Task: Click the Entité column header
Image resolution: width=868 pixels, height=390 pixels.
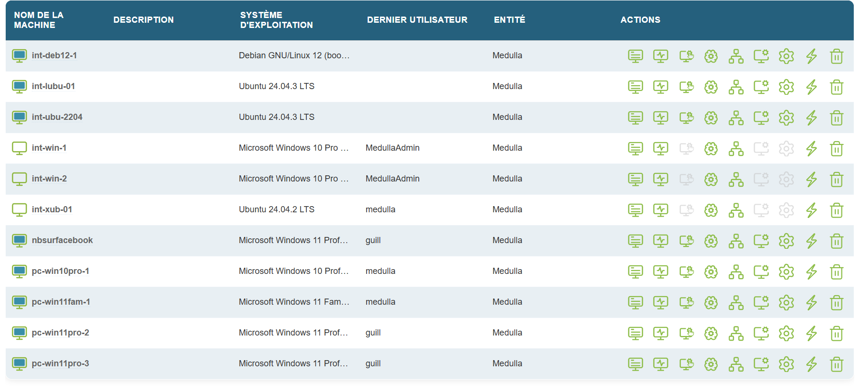Action: [x=509, y=20]
